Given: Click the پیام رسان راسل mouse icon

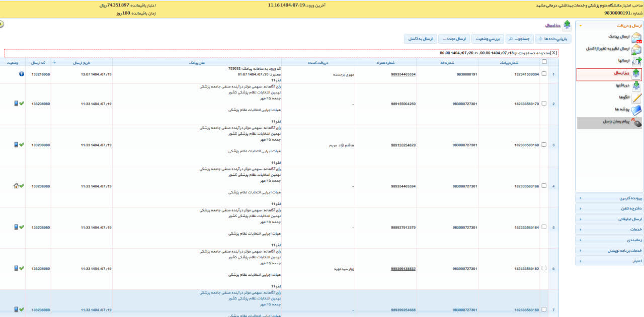Looking at the screenshot, I should (636, 123).
